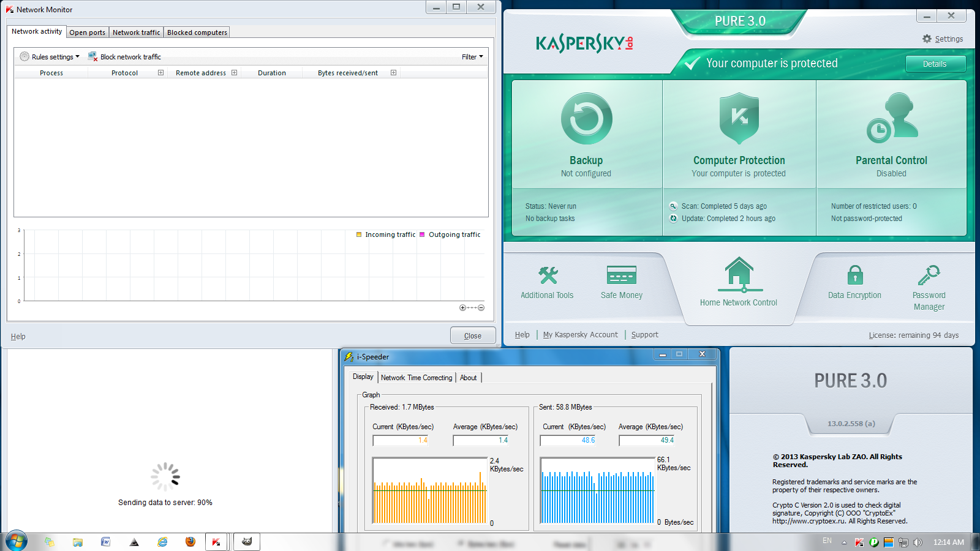
Task: Click the 'Status: Never run' backup text
Action: pos(551,206)
